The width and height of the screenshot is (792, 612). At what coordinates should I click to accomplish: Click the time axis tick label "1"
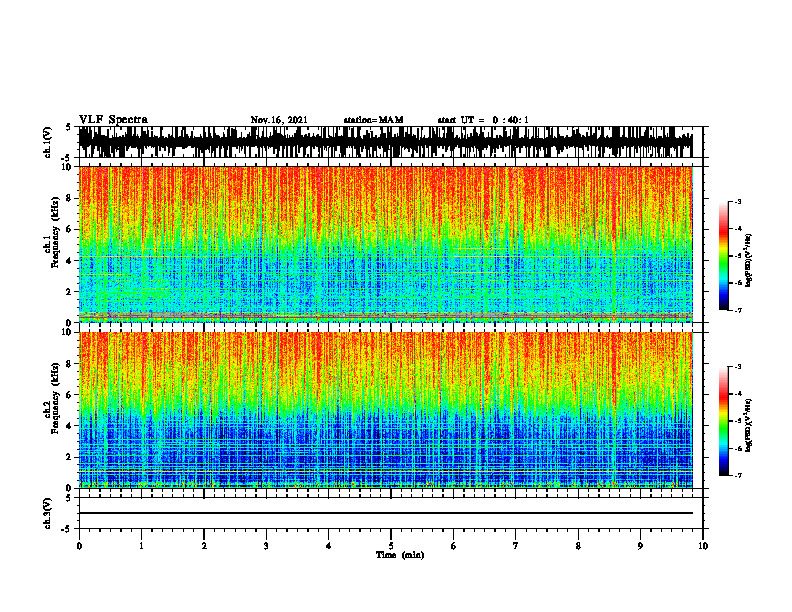click(x=141, y=546)
